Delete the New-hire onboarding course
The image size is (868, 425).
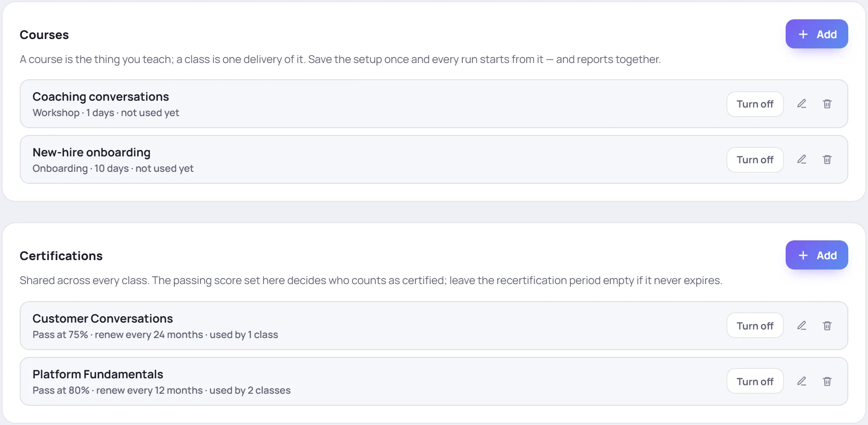click(x=827, y=159)
